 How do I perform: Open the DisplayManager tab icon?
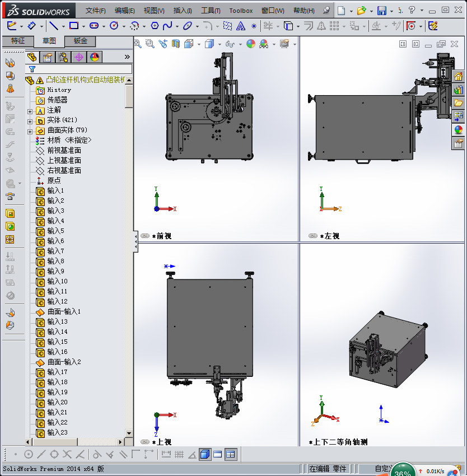pyautogui.click(x=95, y=57)
